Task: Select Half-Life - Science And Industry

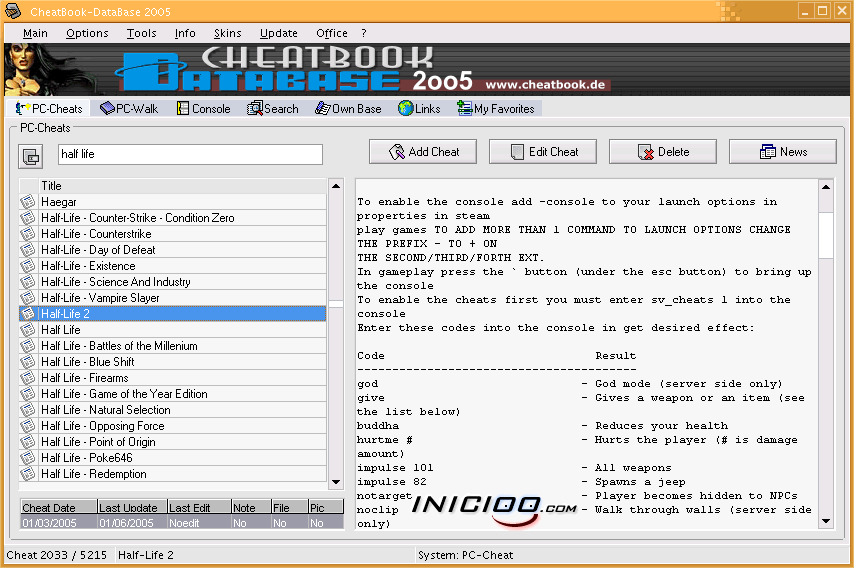Action: 182,282
